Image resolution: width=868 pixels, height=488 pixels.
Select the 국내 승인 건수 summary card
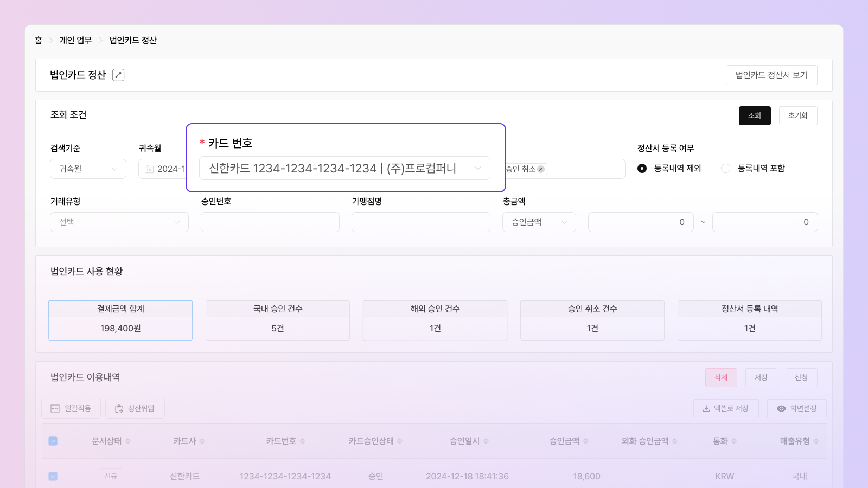tap(278, 320)
